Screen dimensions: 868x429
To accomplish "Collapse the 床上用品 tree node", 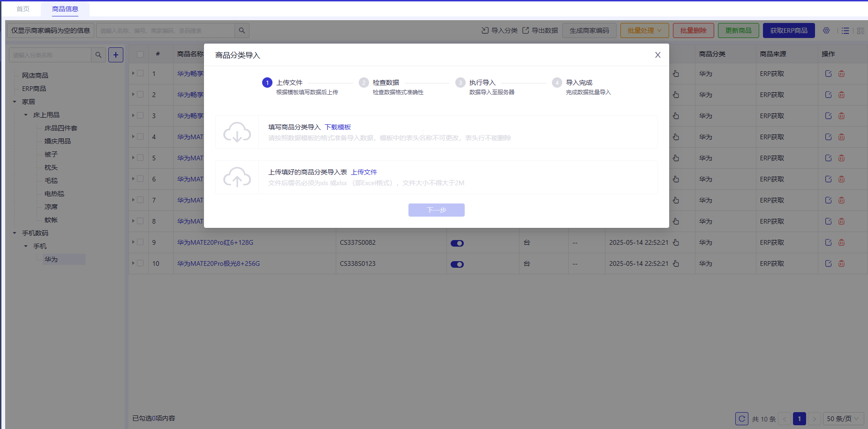I will [26, 115].
